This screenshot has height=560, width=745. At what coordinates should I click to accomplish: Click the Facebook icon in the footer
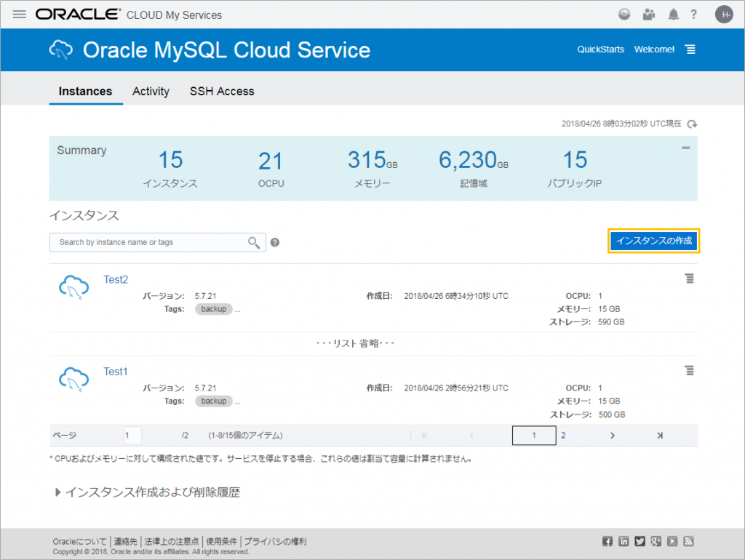[x=607, y=541]
